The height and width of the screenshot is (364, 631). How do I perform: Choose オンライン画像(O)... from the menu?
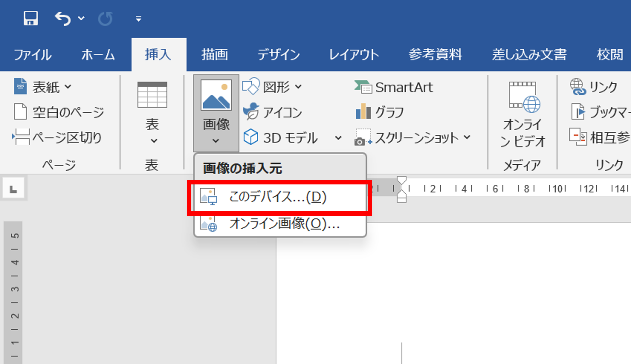tap(280, 224)
